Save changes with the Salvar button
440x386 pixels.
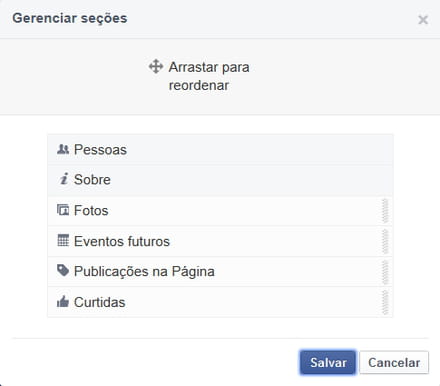tap(328, 362)
